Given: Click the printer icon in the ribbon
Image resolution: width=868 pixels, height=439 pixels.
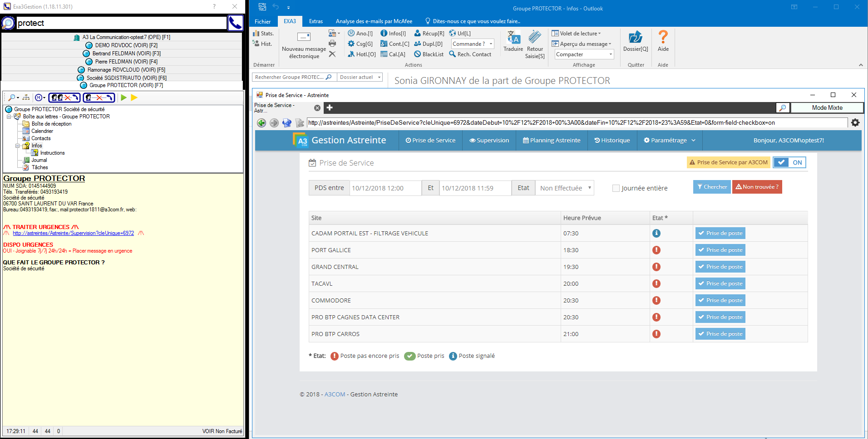Looking at the screenshot, I should [332, 44].
